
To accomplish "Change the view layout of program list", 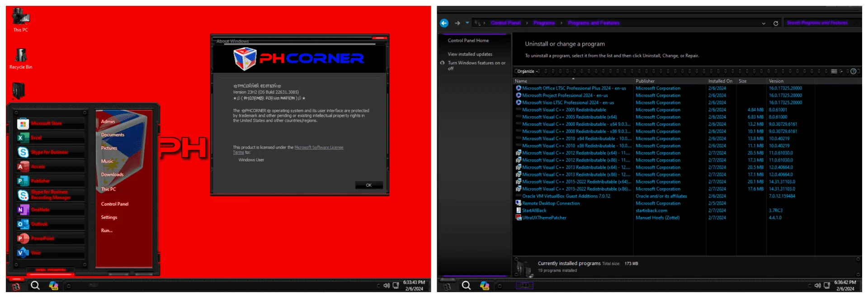I will [x=834, y=71].
